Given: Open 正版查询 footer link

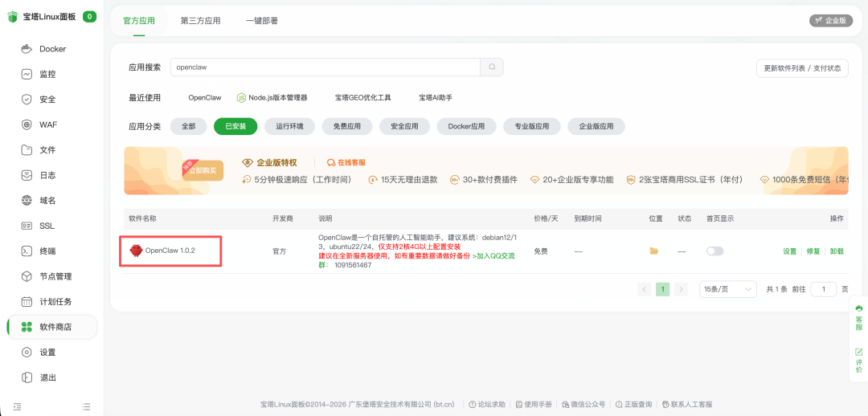Looking at the screenshot, I should point(634,405).
